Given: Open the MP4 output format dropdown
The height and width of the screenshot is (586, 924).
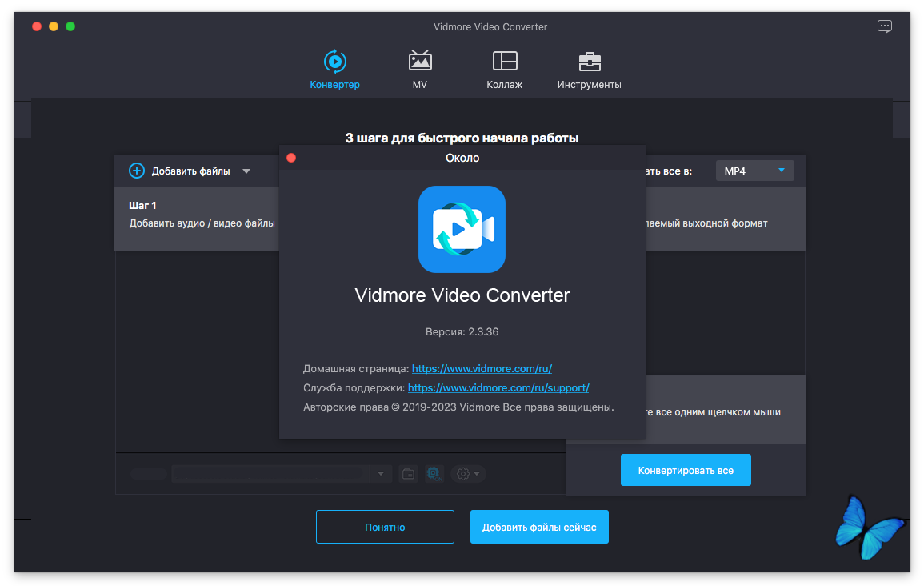Looking at the screenshot, I should pos(754,171).
